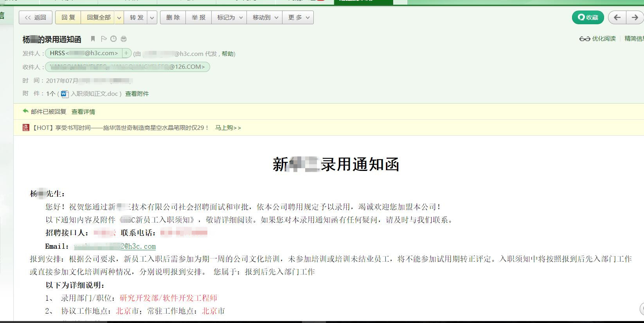The image size is (644, 323).
Task: Toggle 优化阅读 reading mode
Action: click(x=598, y=38)
